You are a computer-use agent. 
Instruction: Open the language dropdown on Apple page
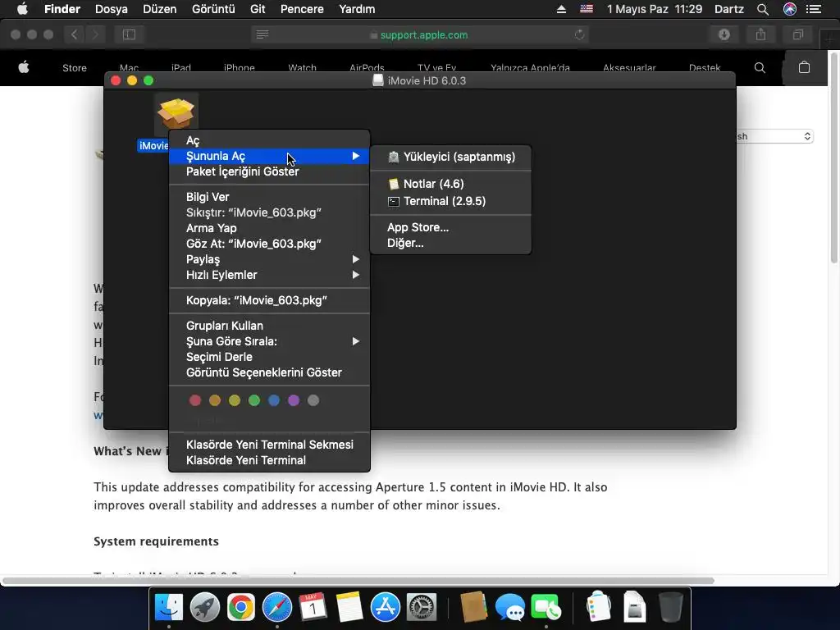point(774,136)
